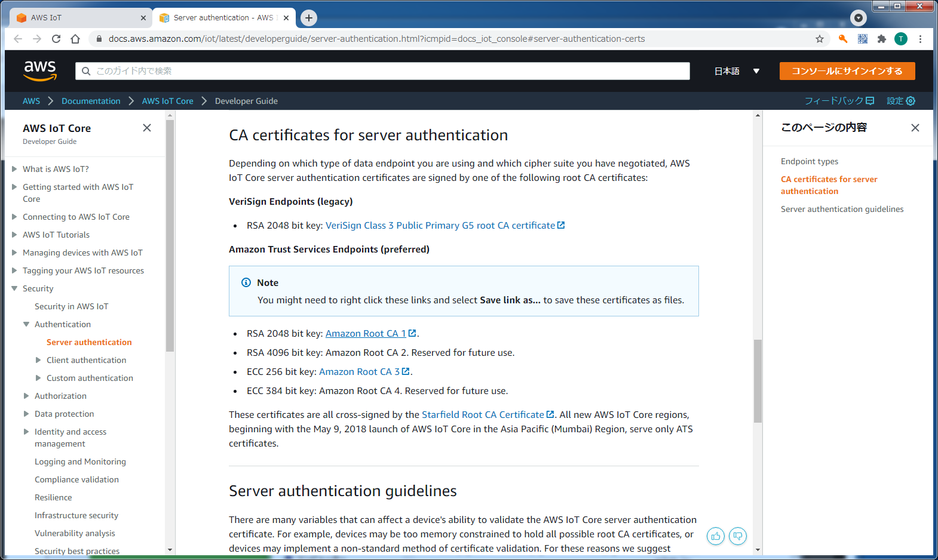The height and width of the screenshot is (560, 938).
Task: Open a new browser tab
Action: [x=309, y=18]
